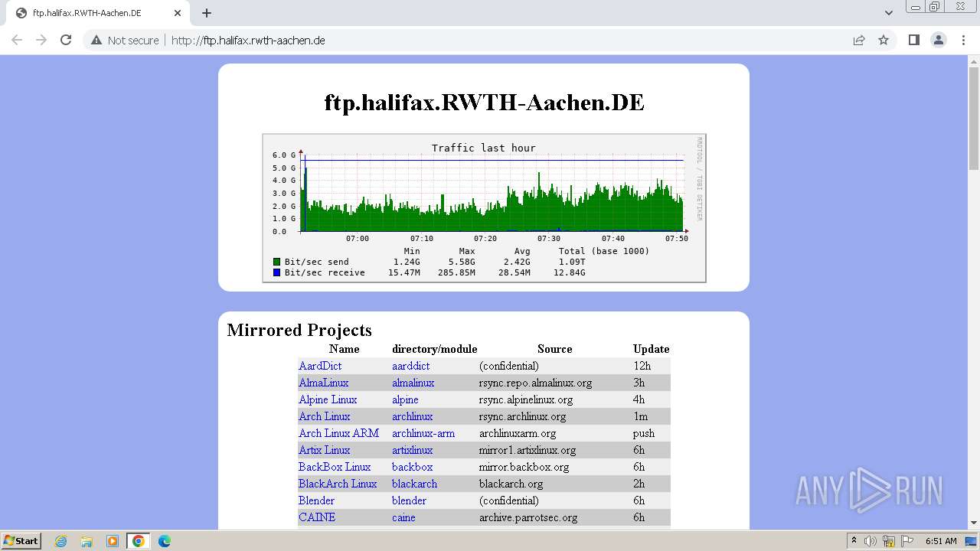The width and height of the screenshot is (980, 551).
Task: Open the backbox directory link
Action: click(413, 467)
